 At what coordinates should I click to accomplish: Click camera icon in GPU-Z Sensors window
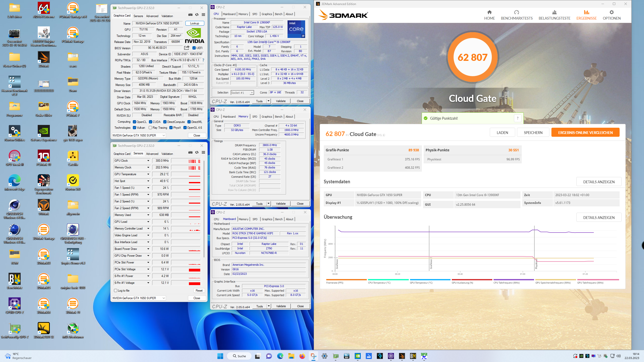190,153
